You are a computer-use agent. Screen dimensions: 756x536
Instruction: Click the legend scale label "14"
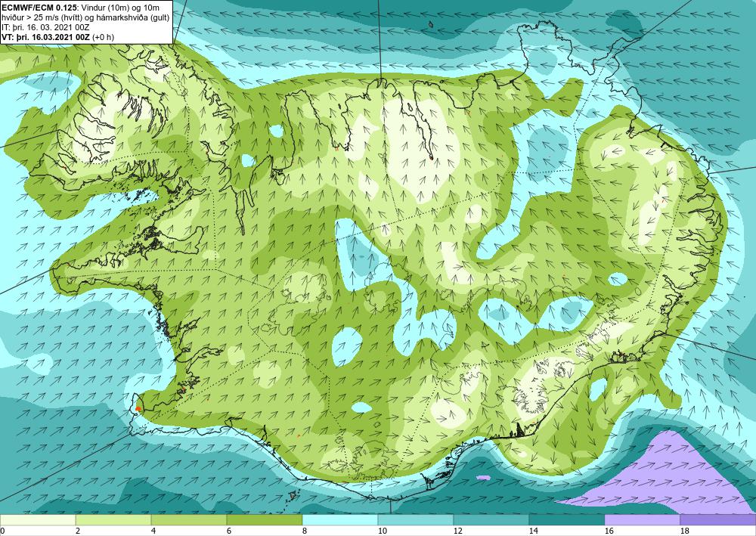click(x=533, y=531)
